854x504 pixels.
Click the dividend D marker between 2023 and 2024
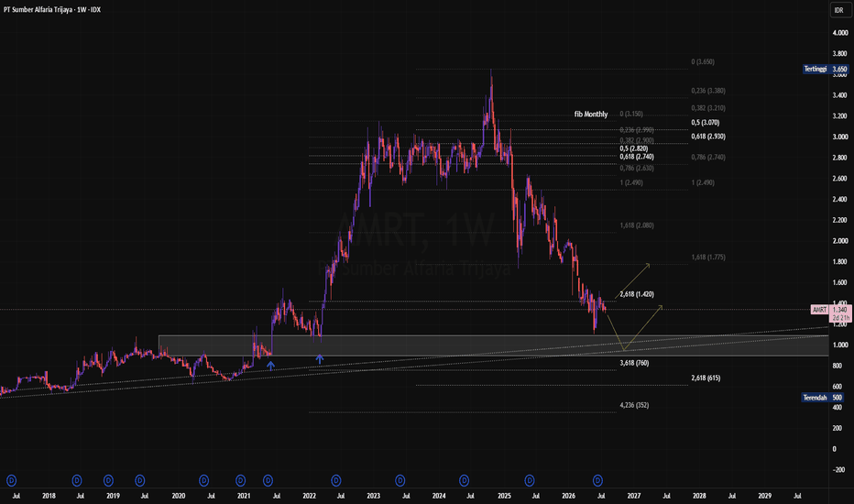[x=400, y=480]
